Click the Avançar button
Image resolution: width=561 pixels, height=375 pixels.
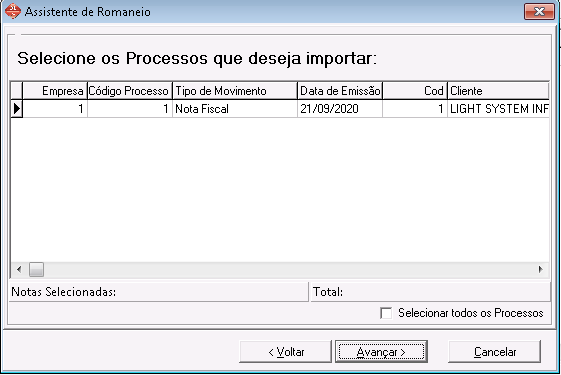pyautogui.click(x=381, y=352)
